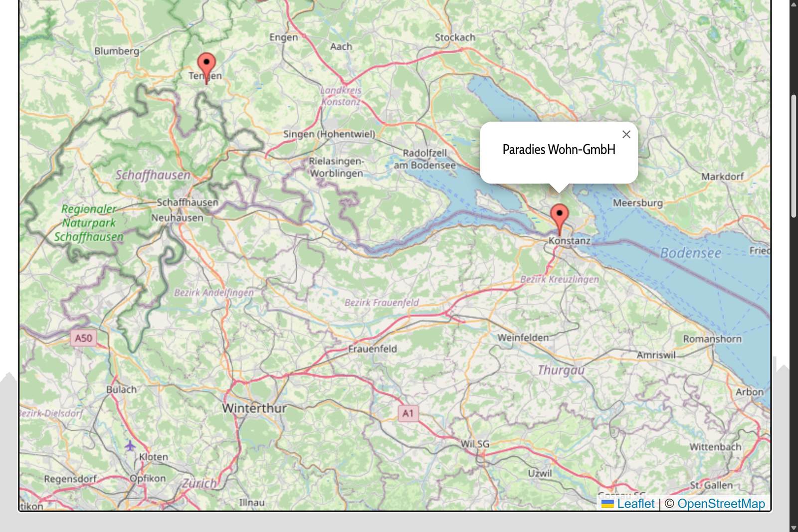Click the airport icon near Kloten
The width and height of the screenshot is (798, 532).
click(x=130, y=445)
